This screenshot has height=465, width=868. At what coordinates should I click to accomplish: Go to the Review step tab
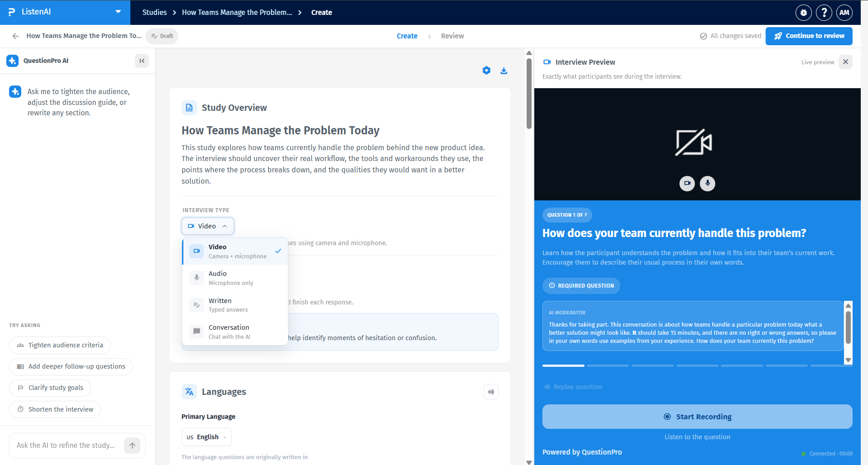452,36
